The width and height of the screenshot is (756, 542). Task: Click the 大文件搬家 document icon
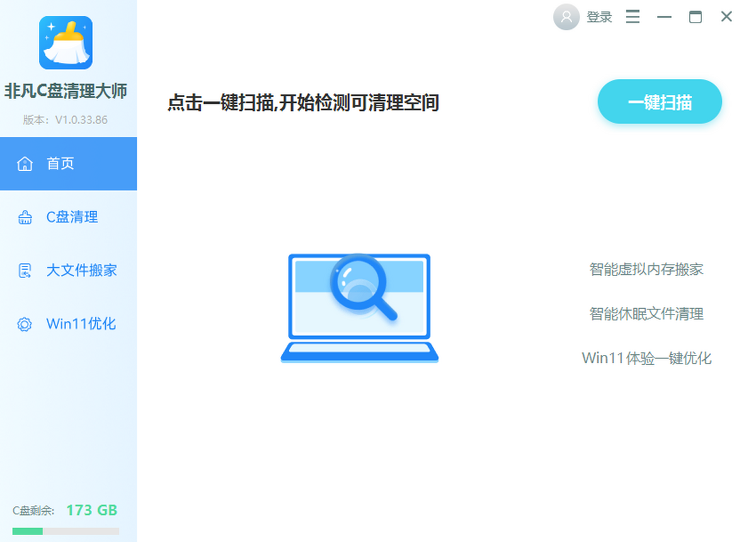pos(25,271)
